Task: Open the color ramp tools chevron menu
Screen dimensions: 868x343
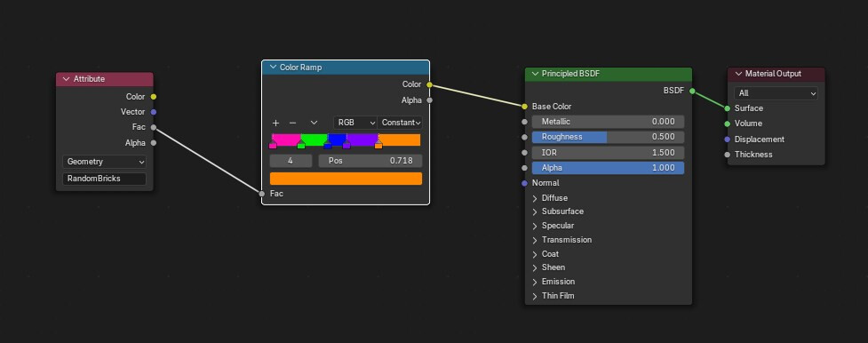Action: (x=314, y=123)
